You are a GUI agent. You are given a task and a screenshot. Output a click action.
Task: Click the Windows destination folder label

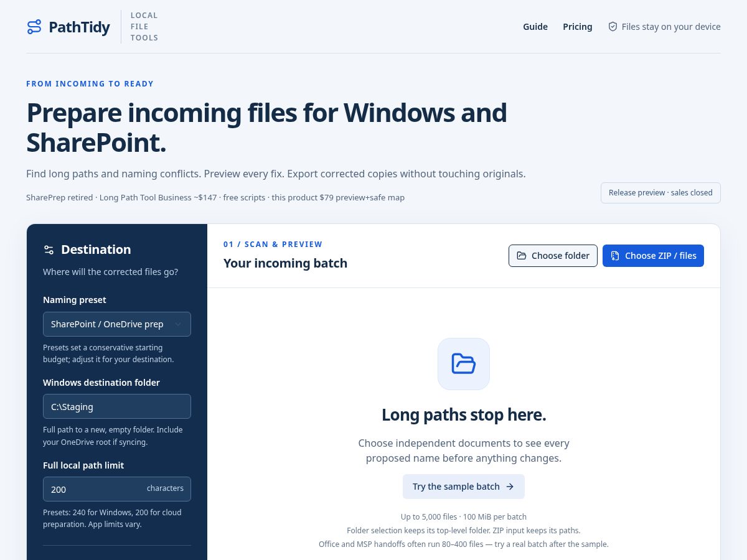pyautogui.click(x=101, y=383)
